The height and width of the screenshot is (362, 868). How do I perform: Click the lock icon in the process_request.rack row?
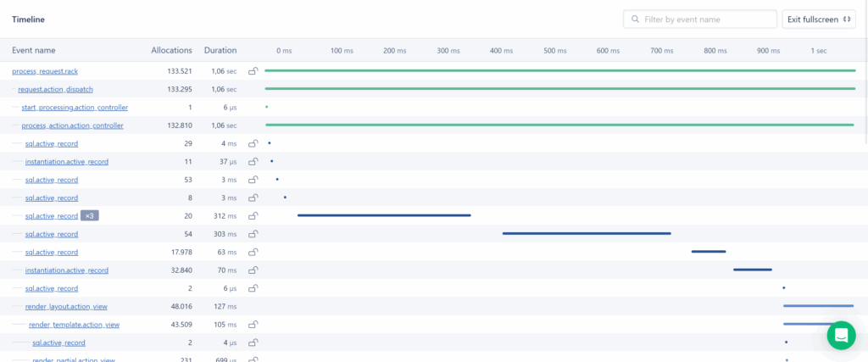[x=253, y=71]
